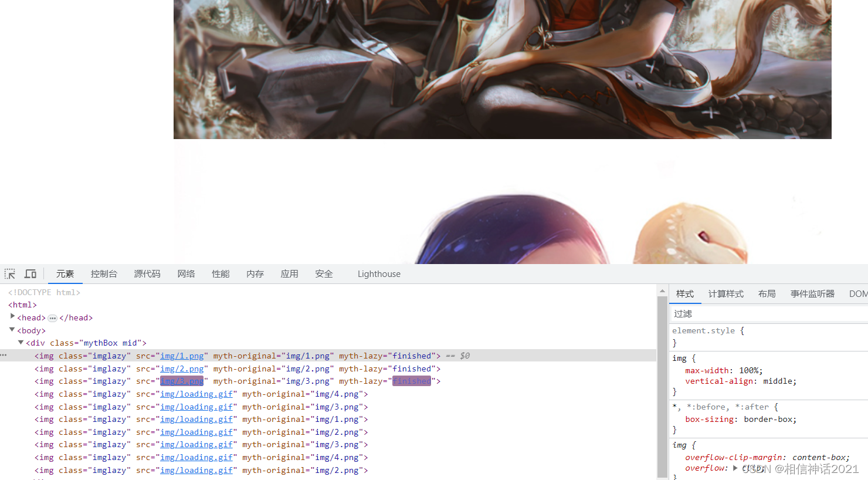The height and width of the screenshot is (480, 868).
Task: Show collapsed head contents ellipsis
Action: (52, 318)
